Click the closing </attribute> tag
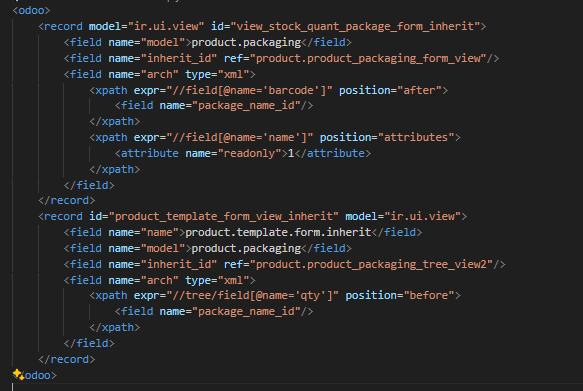The width and height of the screenshot is (583, 391). pyautogui.click(x=332, y=154)
